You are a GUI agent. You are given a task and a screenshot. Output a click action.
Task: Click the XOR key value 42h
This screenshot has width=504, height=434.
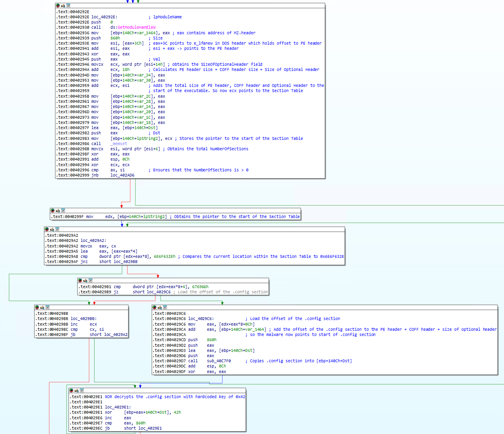pyautogui.click(x=177, y=412)
